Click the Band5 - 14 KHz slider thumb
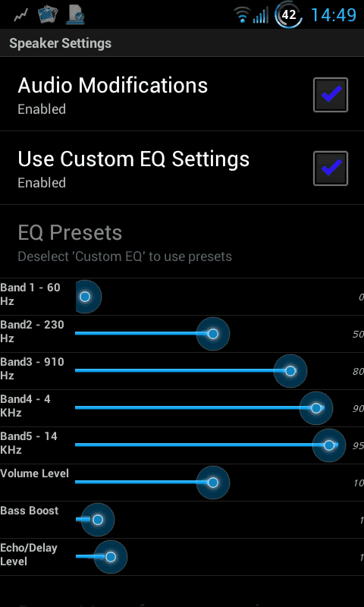This screenshot has height=607, width=364. [329, 445]
